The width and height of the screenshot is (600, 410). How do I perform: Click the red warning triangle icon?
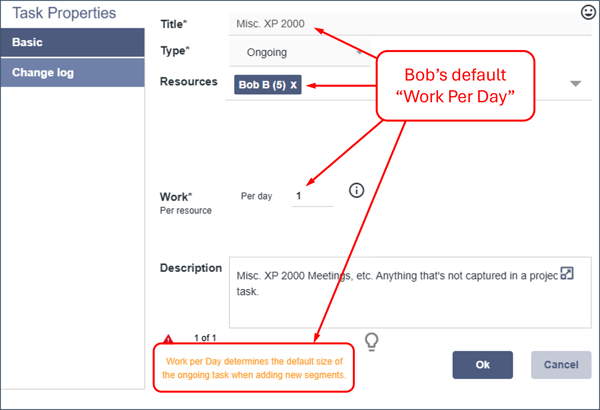click(168, 339)
